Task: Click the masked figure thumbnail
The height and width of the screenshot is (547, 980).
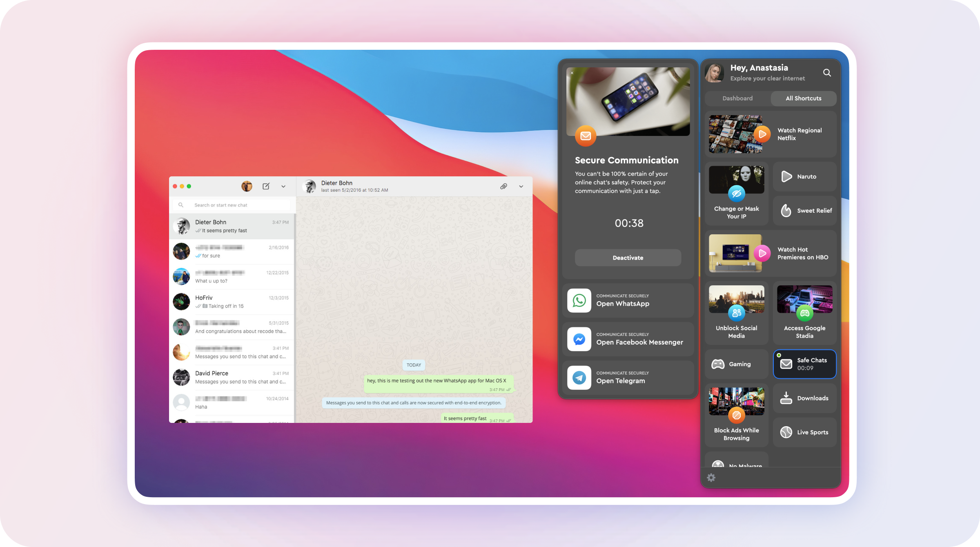Action: coord(737,180)
